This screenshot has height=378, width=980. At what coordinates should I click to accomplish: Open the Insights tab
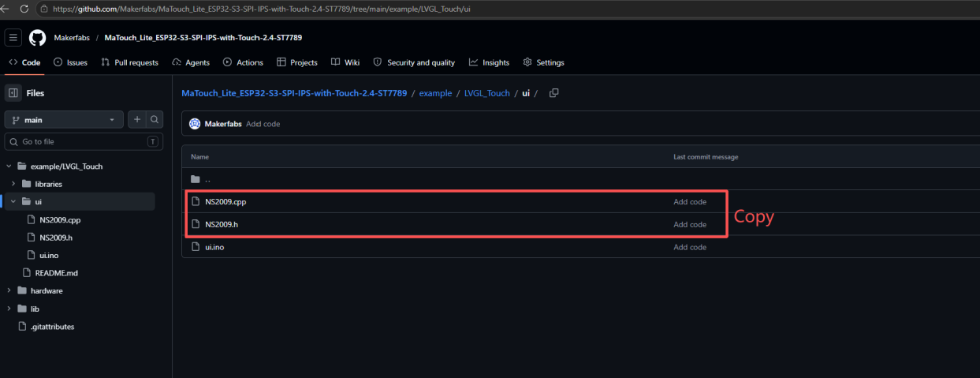(x=489, y=62)
